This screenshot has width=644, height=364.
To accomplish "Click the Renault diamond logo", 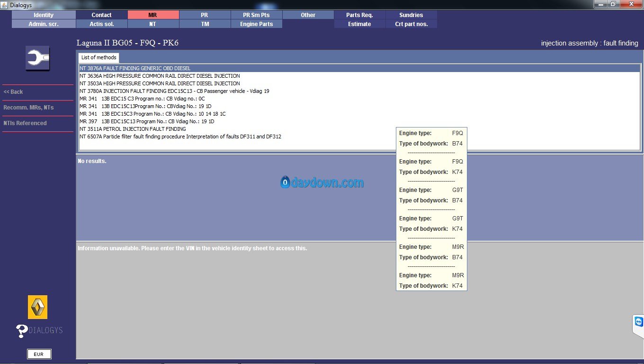I will tap(38, 307).
